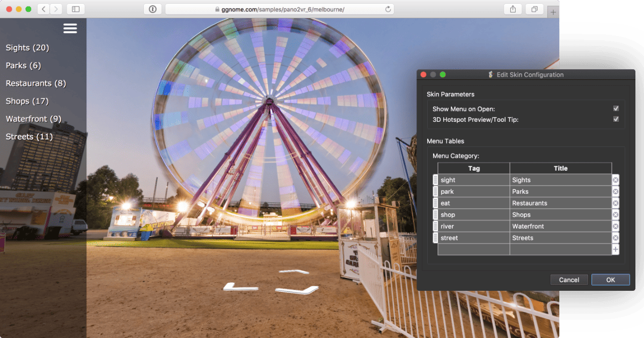Select Waterfront (9) in the panorama menu
This screenshot has height=338, width=644.
[x=33, y=119]
